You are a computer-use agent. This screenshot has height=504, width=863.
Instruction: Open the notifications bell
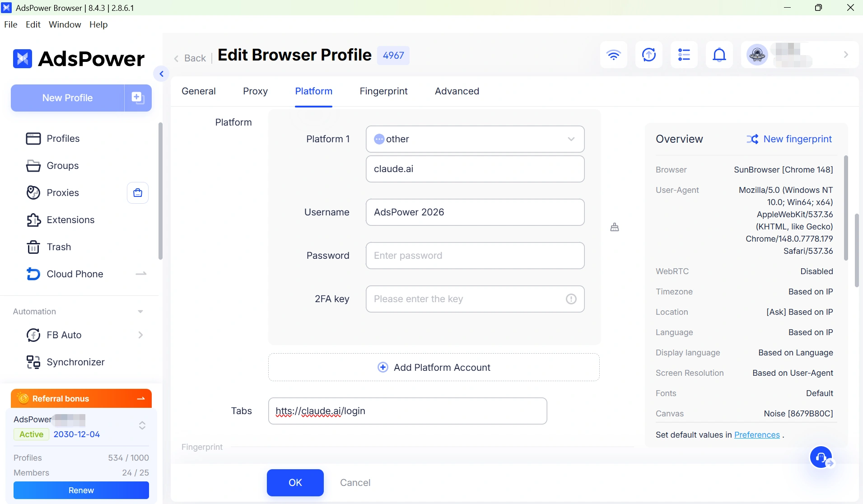point(719,55)
